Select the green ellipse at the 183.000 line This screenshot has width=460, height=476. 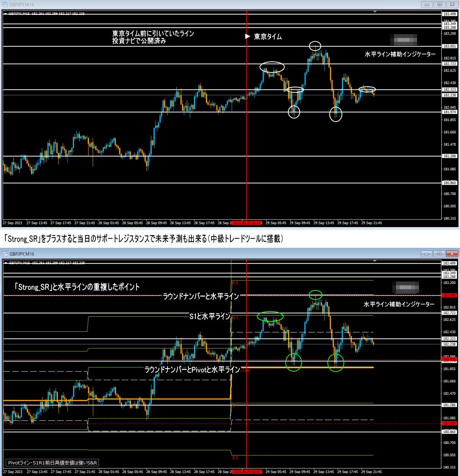[x=315, y=295]
